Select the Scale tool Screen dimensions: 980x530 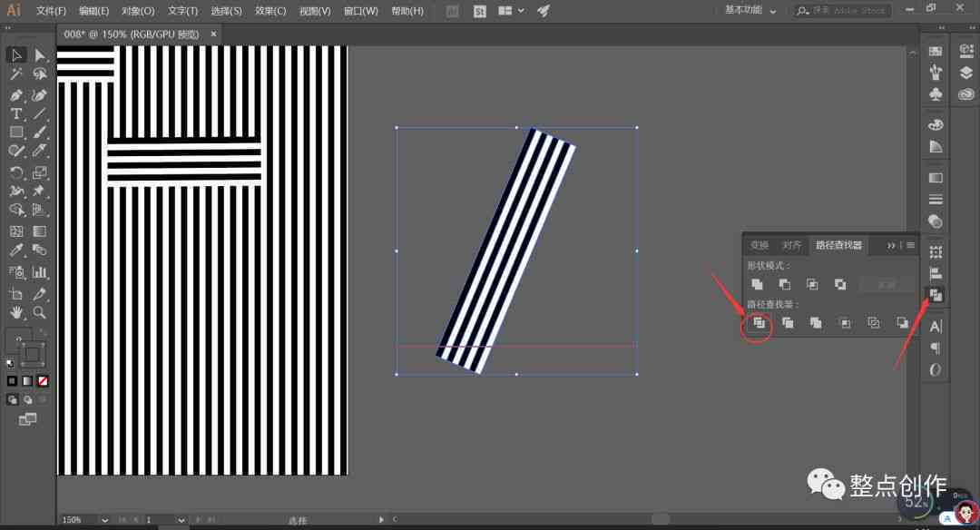pyautogui.click(x=40, y=172)
